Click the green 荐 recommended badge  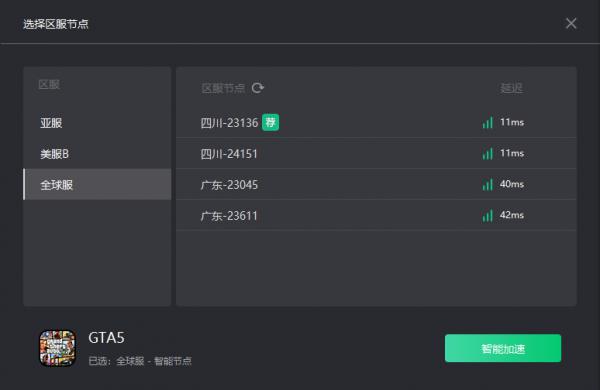271,122
